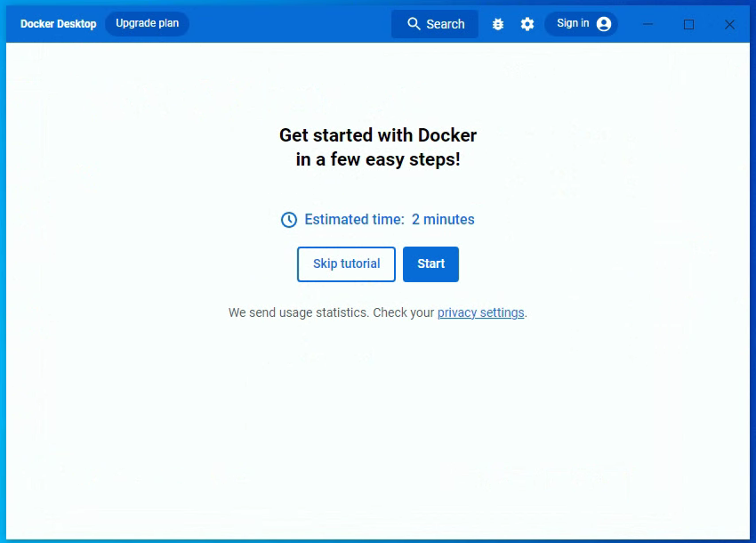756x543 pixels.
Task: Start the Docker tutorial
Action: click(x=430, y=264)
